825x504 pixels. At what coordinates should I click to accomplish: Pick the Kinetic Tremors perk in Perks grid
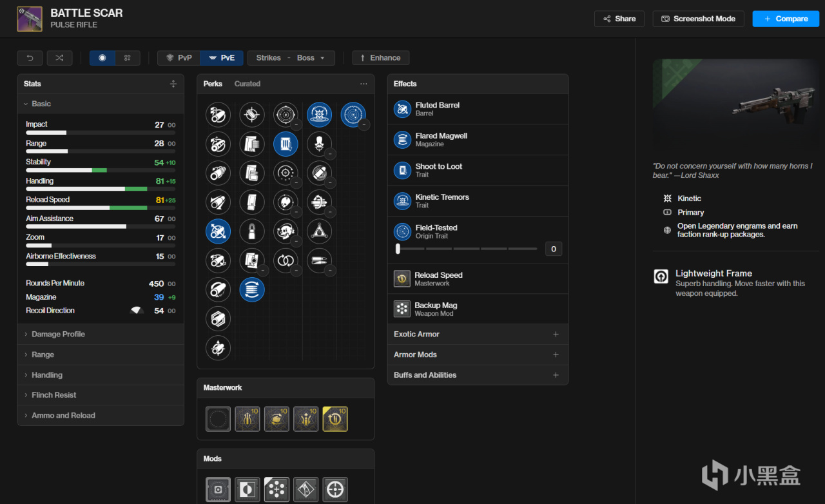click(x=319, y=115)
